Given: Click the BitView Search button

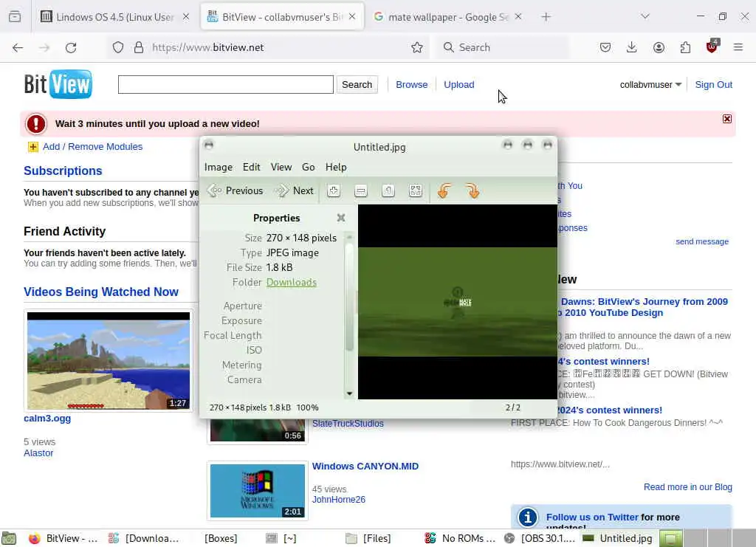Looking at the screenshot, I should point(357,85).
